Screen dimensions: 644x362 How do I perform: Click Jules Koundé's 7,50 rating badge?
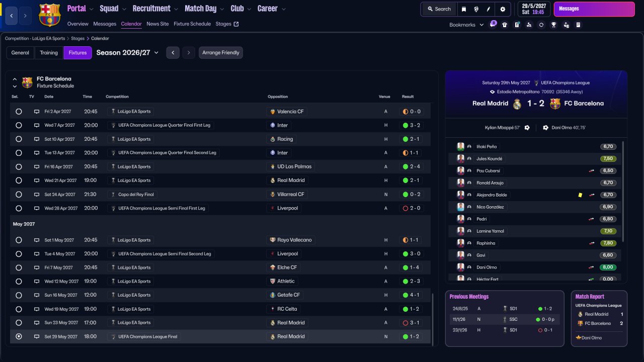[x=608, y=159]
